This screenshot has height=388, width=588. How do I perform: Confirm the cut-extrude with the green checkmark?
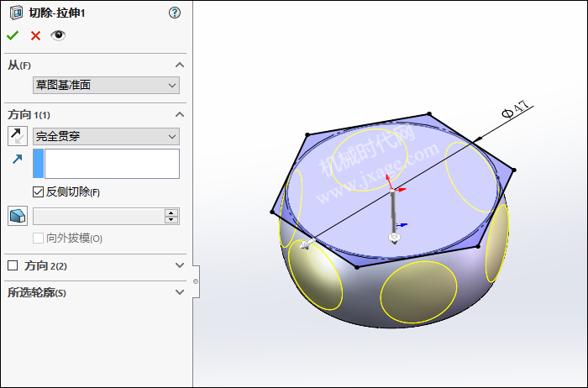pos(13,35)
